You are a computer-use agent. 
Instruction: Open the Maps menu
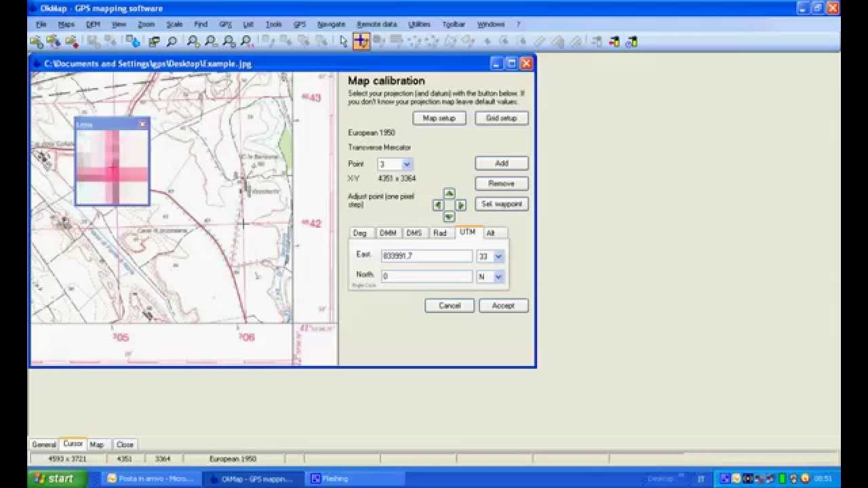(66, 24)
